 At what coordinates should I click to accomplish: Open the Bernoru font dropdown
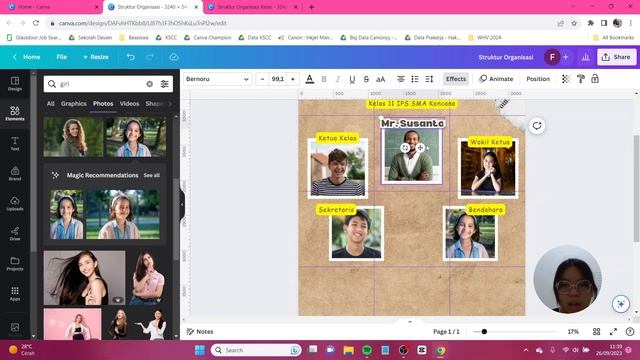click(x=218, y=79)
